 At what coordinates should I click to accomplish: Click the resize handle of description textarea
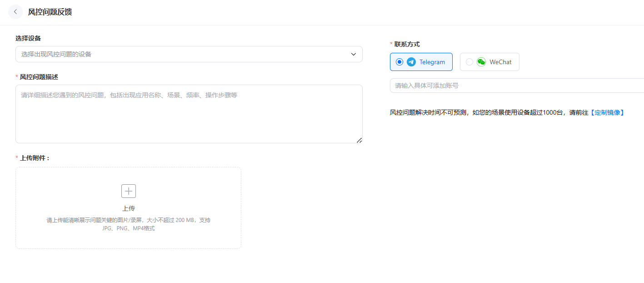359,140
